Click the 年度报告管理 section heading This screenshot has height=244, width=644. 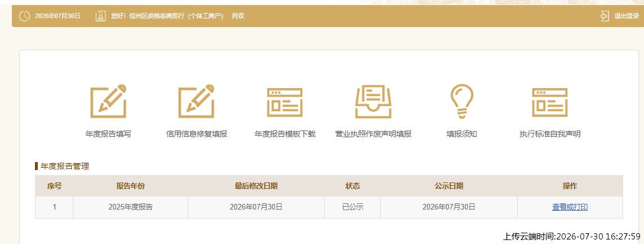[x=65, y=166]
